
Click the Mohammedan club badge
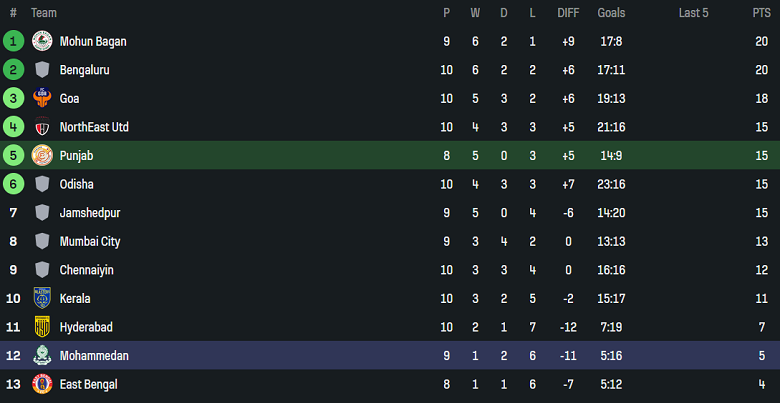point(42,355)
